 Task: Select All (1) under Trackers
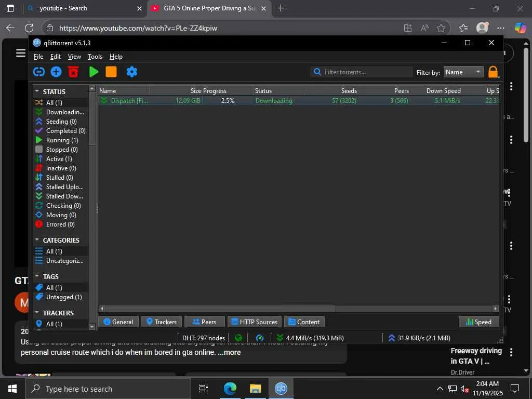60,324
